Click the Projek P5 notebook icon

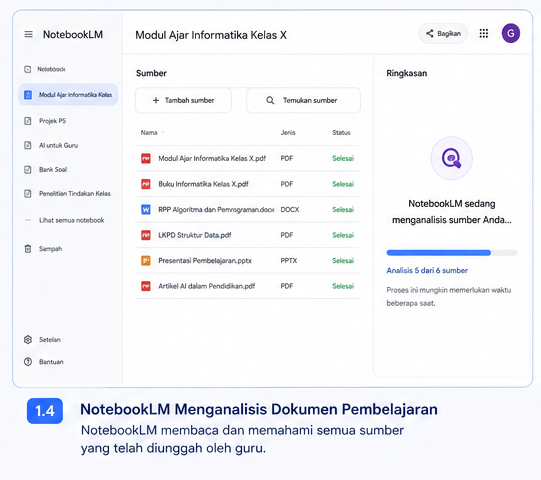pyautogui.click(x=28, y=121)
